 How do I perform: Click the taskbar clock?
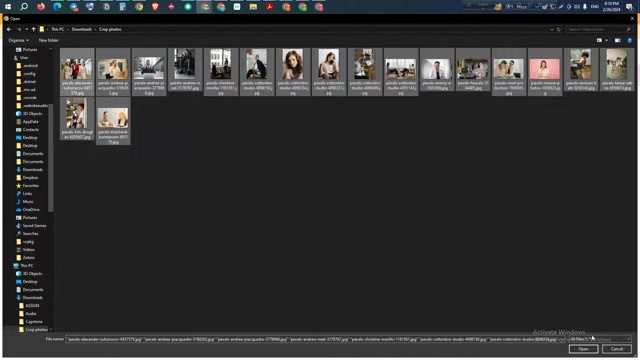tap(611, 7)
